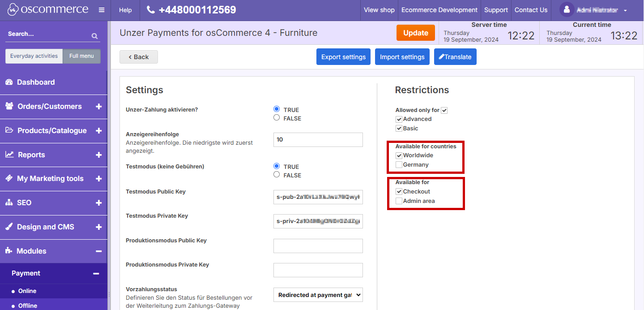Uncheck the Basic checkbox

399,129
